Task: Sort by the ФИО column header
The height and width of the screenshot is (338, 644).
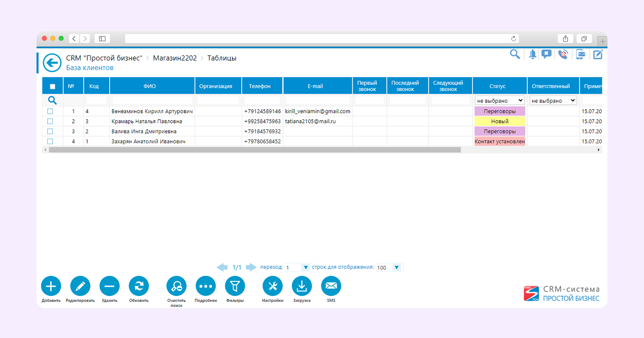Action: (150, 86)
